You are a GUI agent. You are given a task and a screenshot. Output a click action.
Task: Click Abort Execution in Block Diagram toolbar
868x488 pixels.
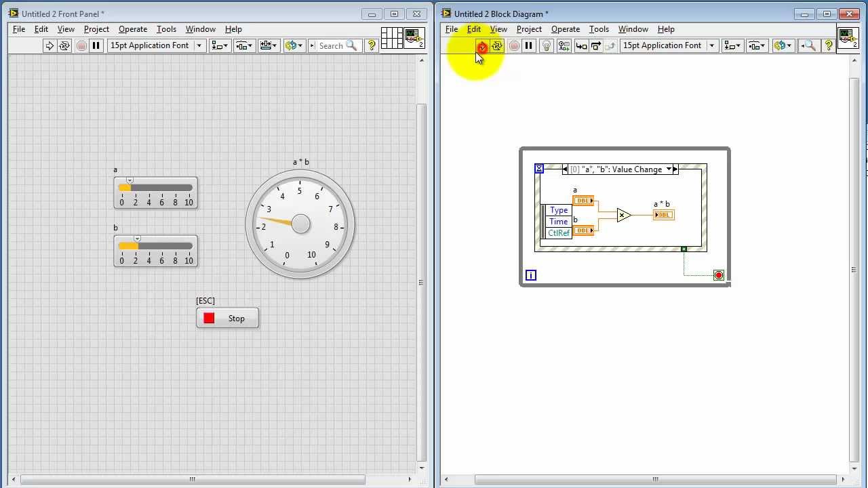[513, 45]
